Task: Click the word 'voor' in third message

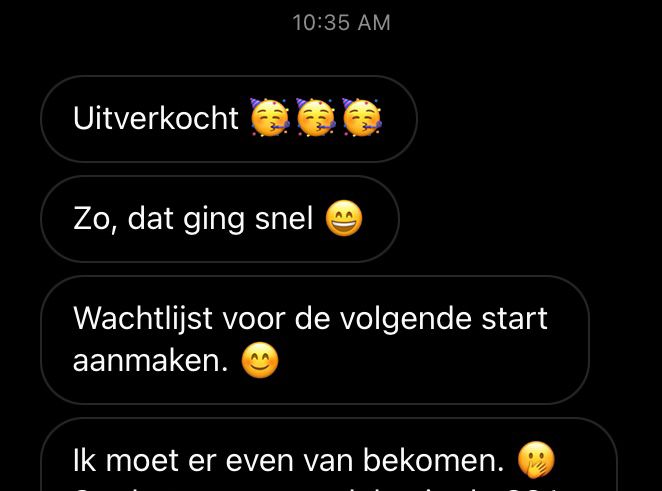Action: (x=254, y=319)
